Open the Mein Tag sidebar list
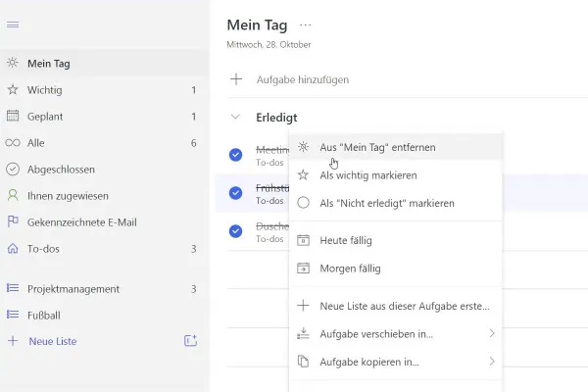588x392 pixels. [104, 63]
